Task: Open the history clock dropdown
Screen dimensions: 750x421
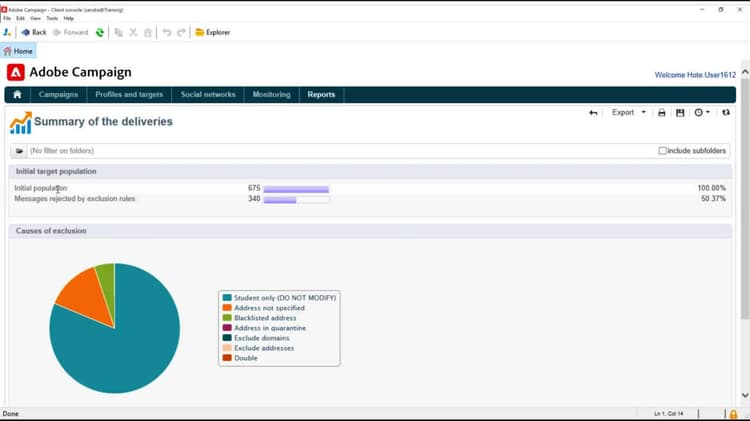Action: [x=702, y=113]
